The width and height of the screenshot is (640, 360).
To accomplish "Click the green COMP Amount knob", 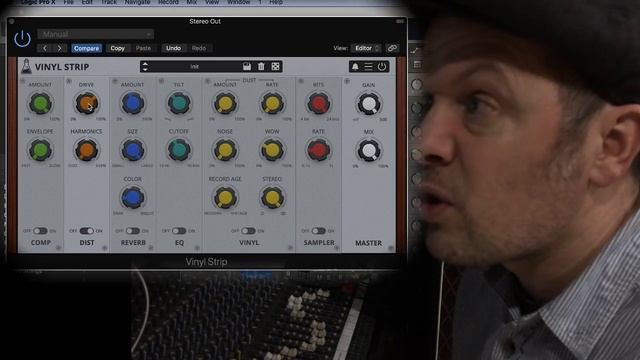I will pos(40,103).
